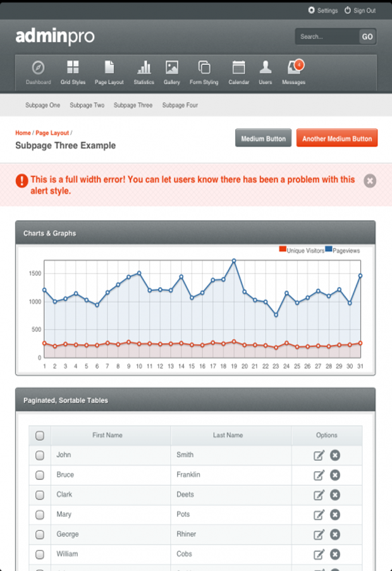392x571 pixels.
Task: Delete the Bruce Franklin row
Action: [335, 475]
